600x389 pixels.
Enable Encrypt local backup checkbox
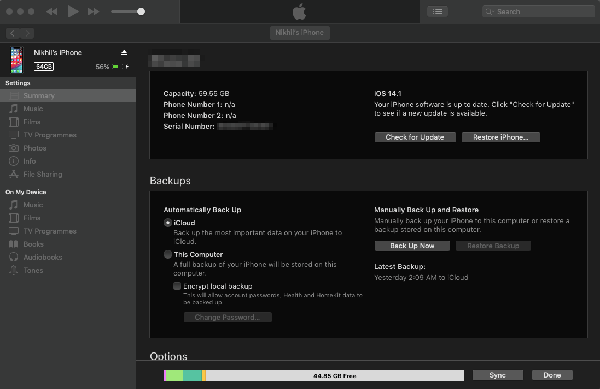coord(177,286)
